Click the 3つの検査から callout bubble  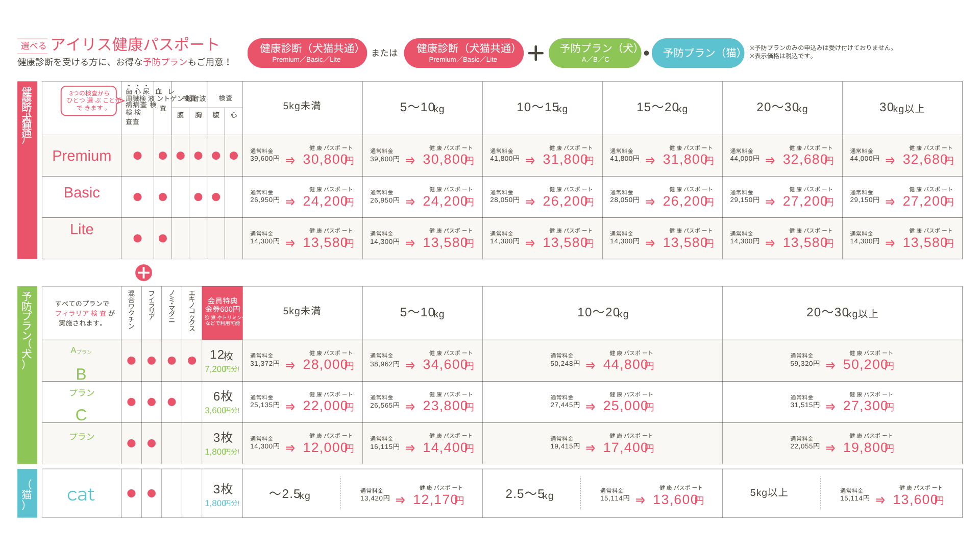coord(89,101)
